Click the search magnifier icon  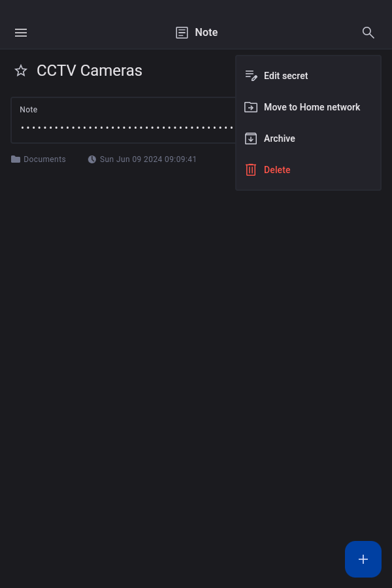tap(368, 33)
